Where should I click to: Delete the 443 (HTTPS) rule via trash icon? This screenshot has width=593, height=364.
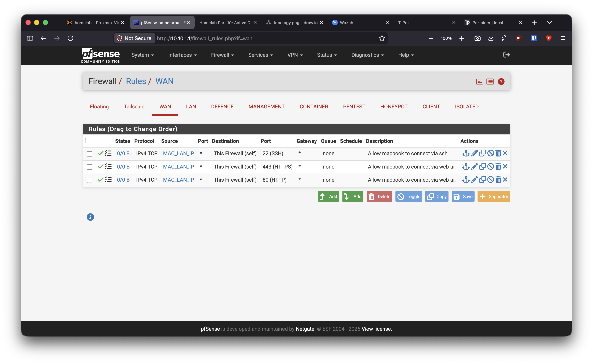[498, 167]
